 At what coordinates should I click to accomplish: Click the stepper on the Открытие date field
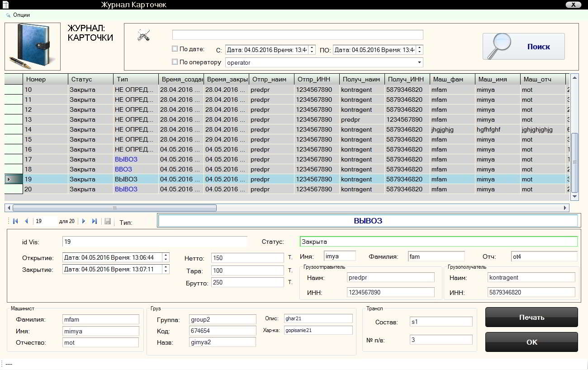pos(166,257)
